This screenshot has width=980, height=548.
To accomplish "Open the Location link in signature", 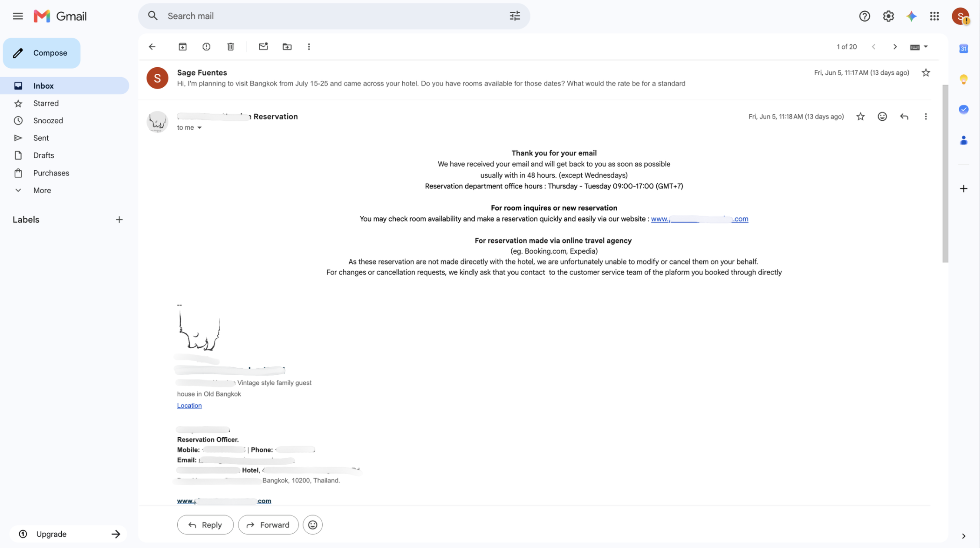I will pyautogui.click(x=189, y=405).
